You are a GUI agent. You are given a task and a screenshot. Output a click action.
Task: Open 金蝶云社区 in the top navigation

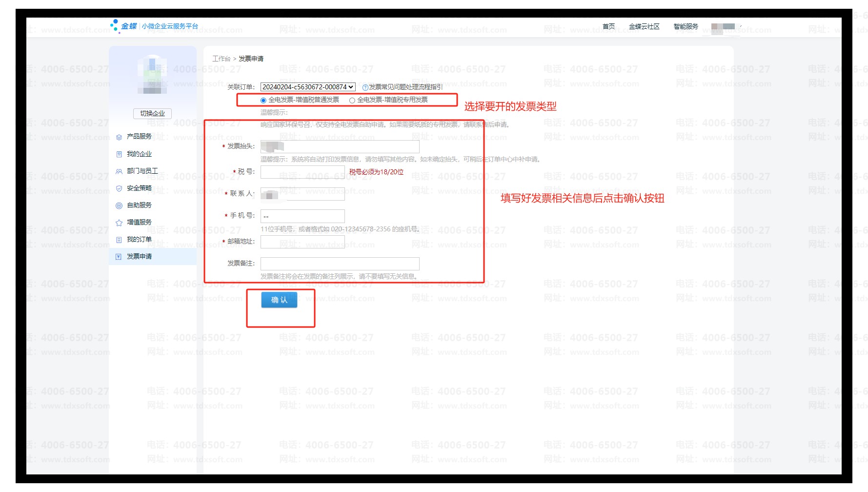point(644,26)
